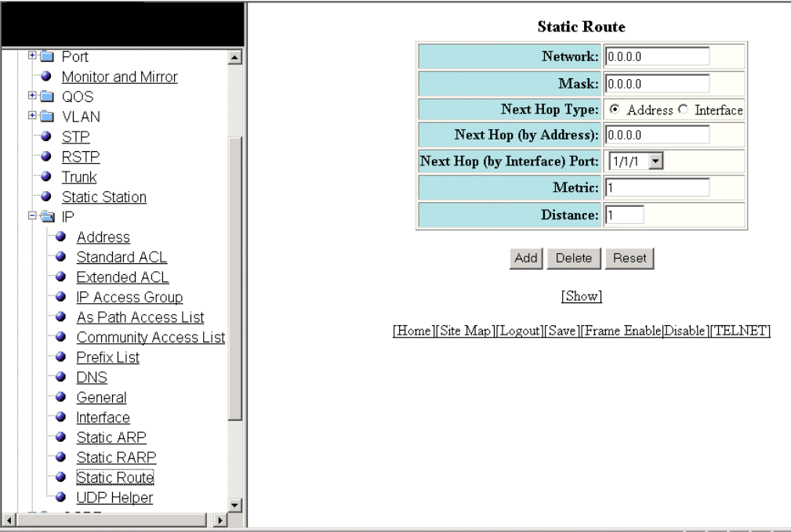Click the bullet icon beside DNS
This screenshot has width=791, height=532.
[60, 377]
